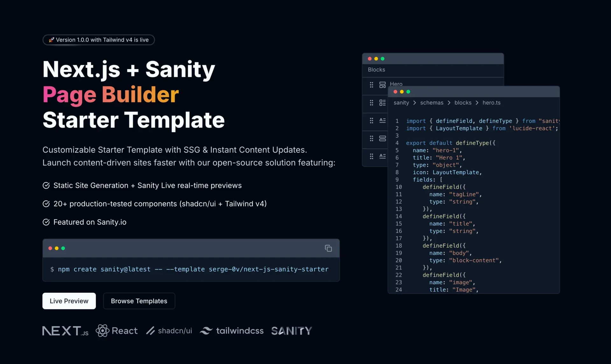This screenshot has height=364, width=611.
Task: Click the third block's drag handle
Action: (371, 120)
